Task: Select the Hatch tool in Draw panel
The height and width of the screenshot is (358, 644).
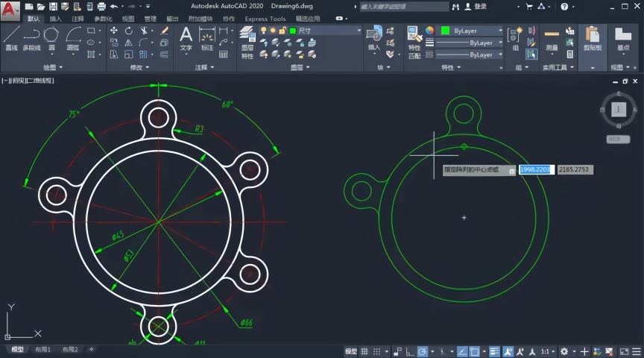Action: [91, 54]
